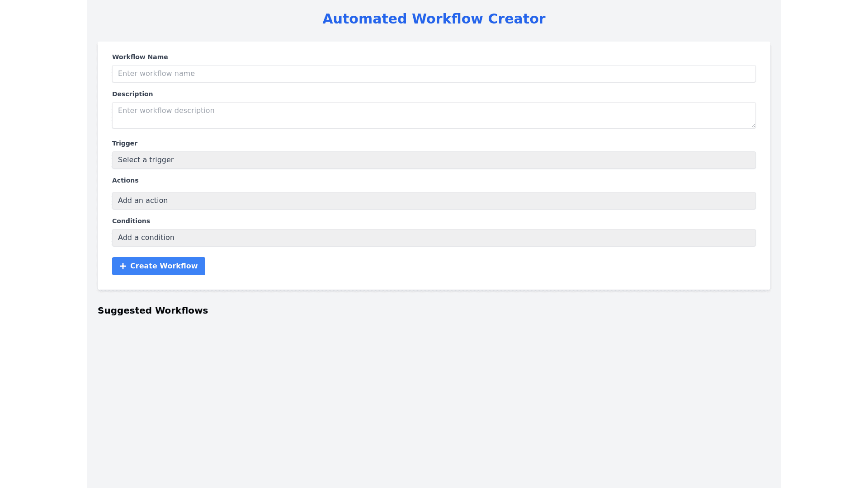Grab the Description textarea resize handle
Viewport: 868px width, 488px height.
(x=753, y=126)
